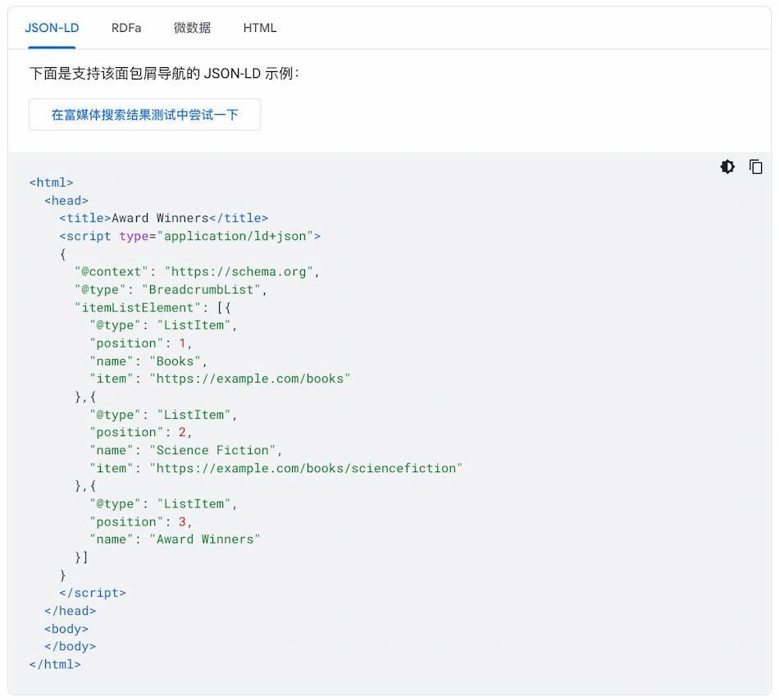The height and width of the screenshot is (700, 779).
Task: Show the HTML tab example
Action: (260, 28)
